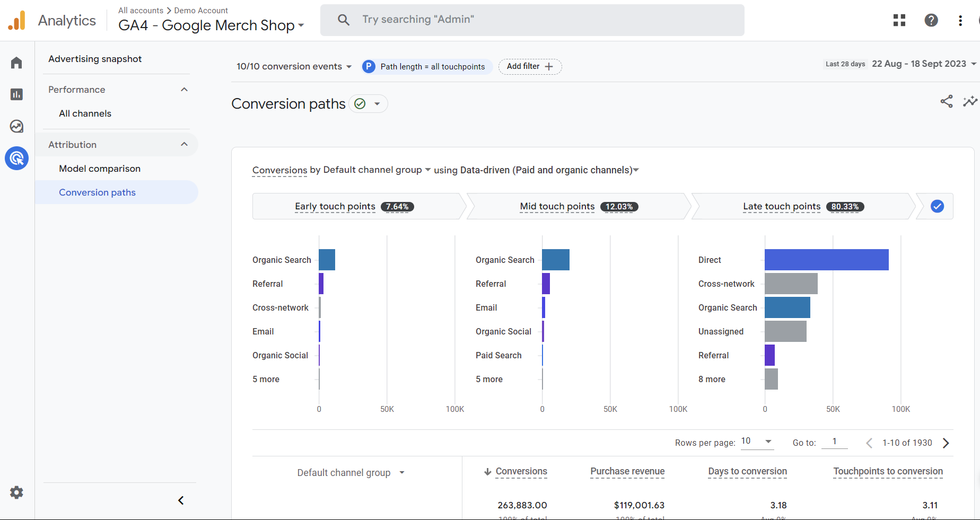Click the search field

point(532,20)
